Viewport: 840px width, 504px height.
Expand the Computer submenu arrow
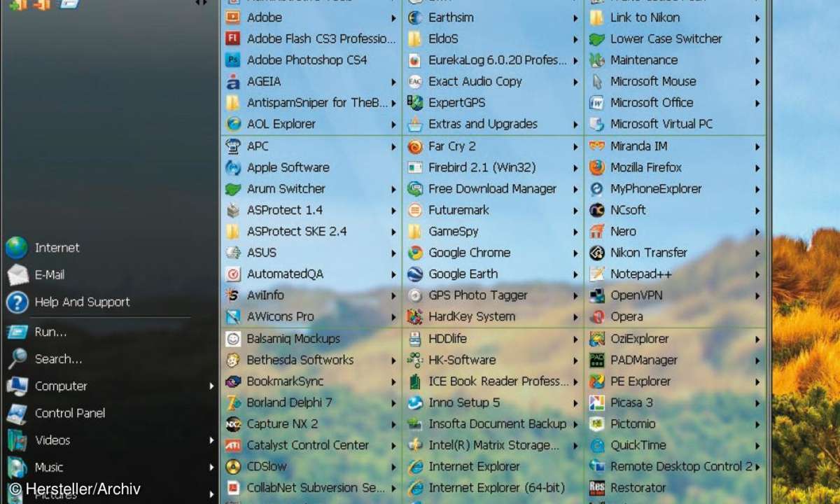(211, 386)
